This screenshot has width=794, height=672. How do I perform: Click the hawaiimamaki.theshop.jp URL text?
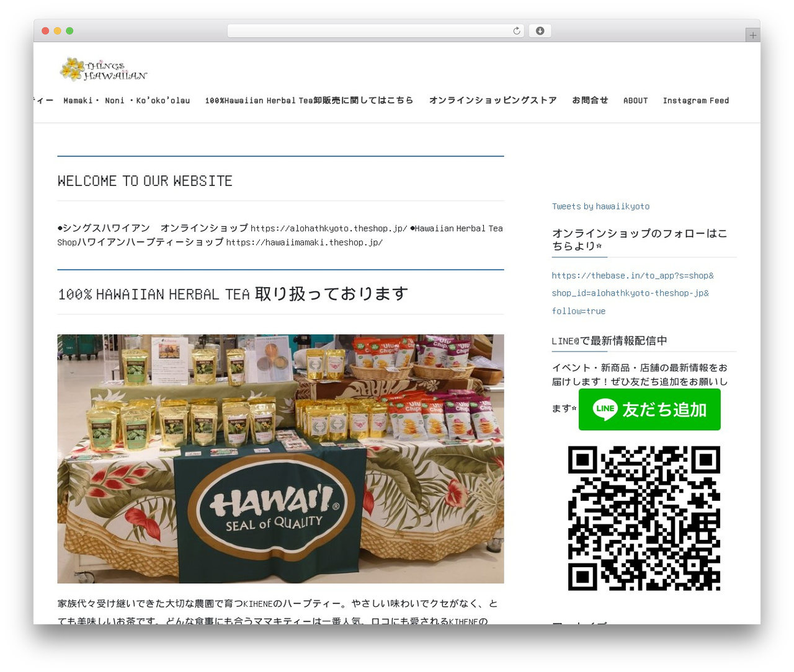pyautogui.click(x=305, y=242)
